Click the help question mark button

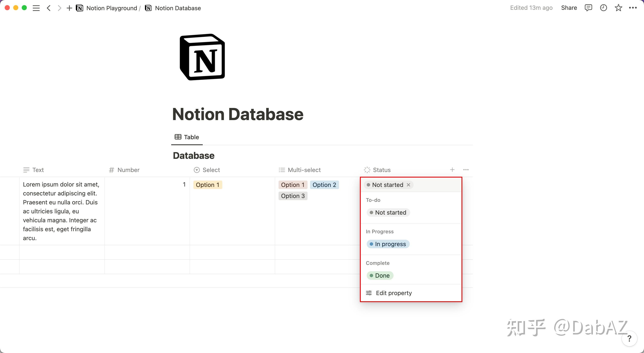[630, 339]
